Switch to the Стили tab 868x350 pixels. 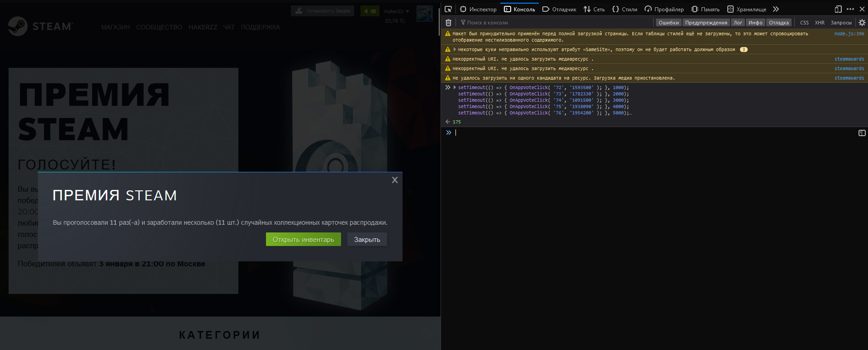(624, 9)
